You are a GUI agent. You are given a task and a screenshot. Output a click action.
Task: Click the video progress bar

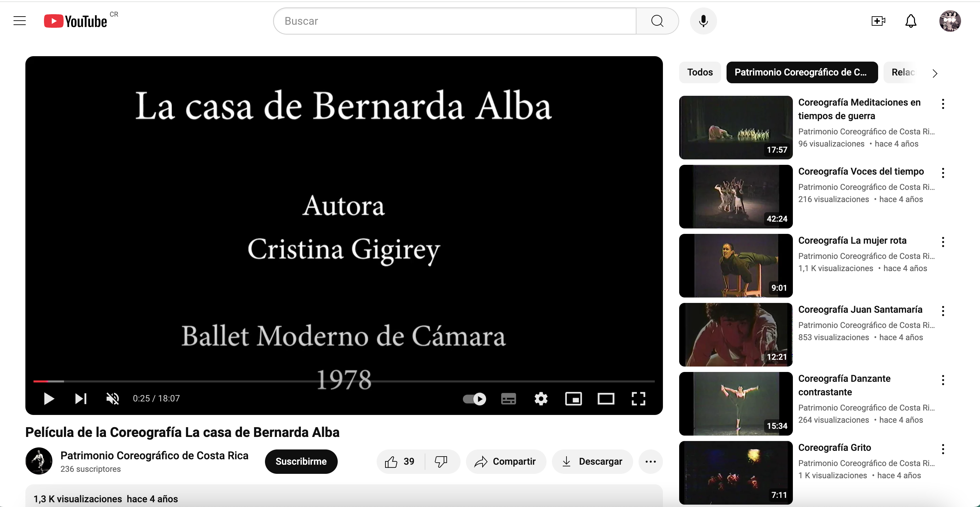[344, 381]
